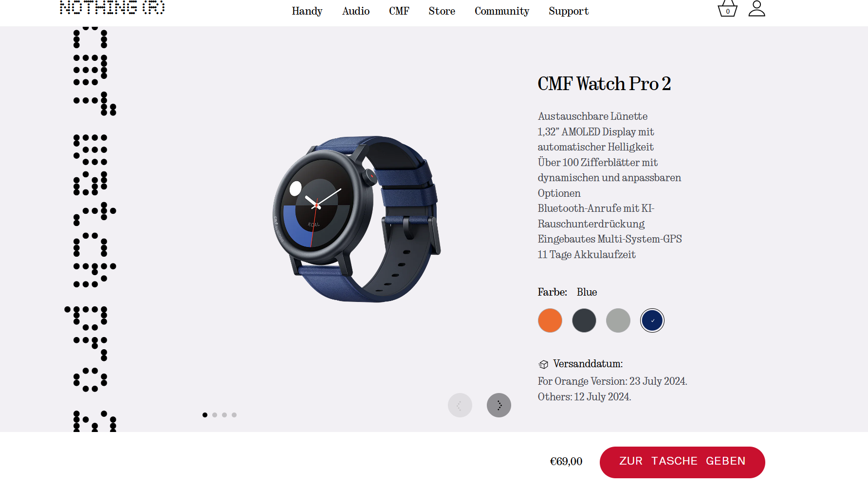Jump to fourth carousel dot
The width and height of the screenshot is (868, 488).
234,415
